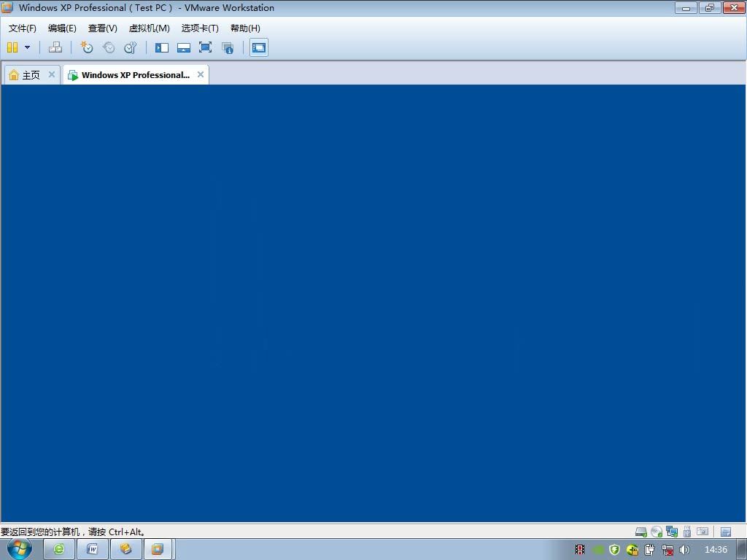Open the file explorer taskbar button
The height and width of the screenshot is (560, 747).
(125, 549)
